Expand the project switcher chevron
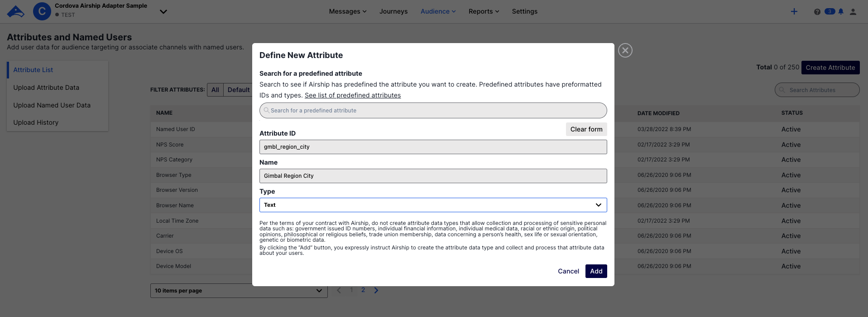 coord(163,12)
